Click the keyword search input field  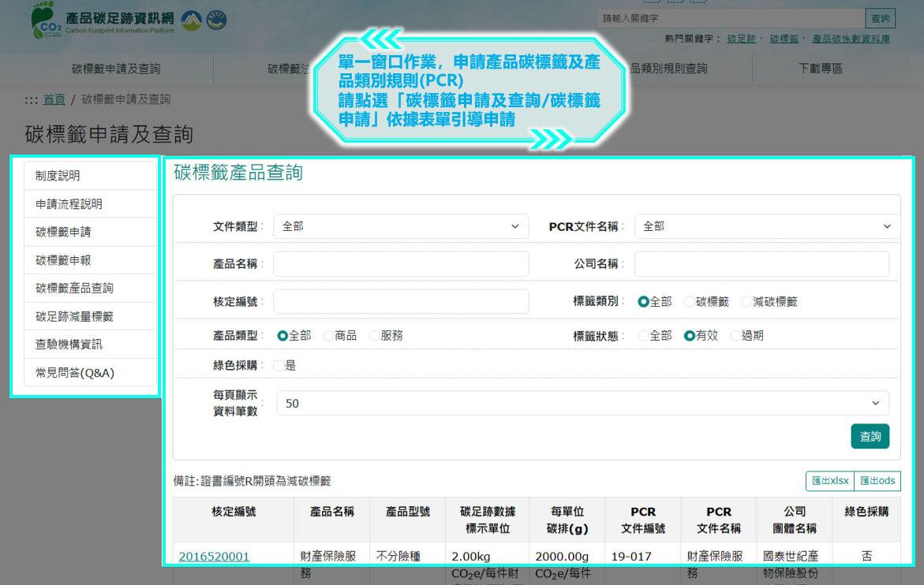coord(730,17)
